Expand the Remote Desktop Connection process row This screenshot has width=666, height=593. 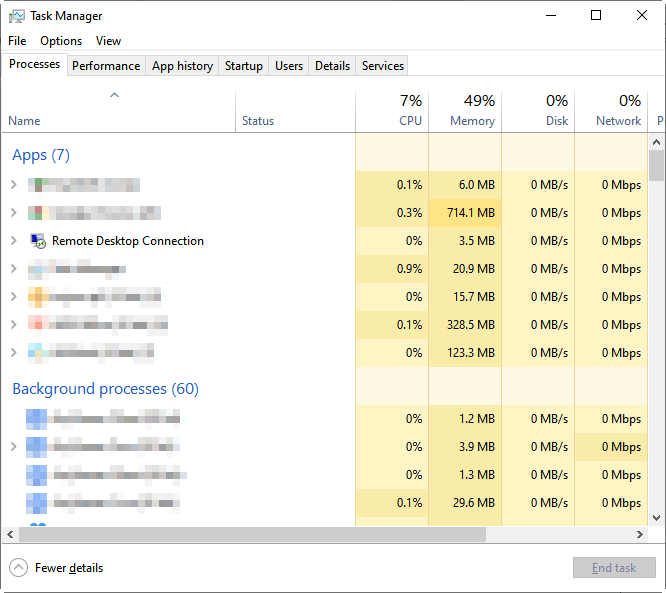tap(13, 241)
